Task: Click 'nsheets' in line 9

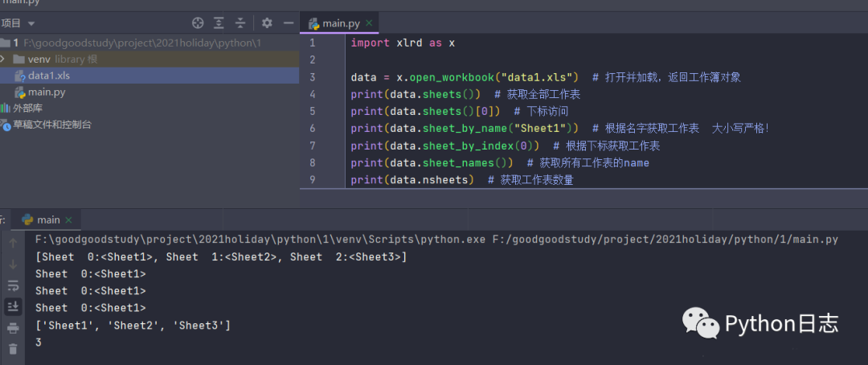Action: [x=445, y=180]
